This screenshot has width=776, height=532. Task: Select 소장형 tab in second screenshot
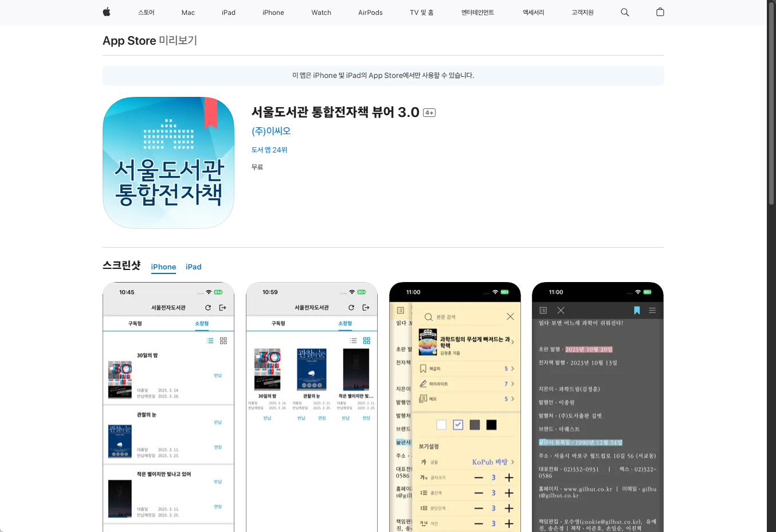click(x=345, y=323)
